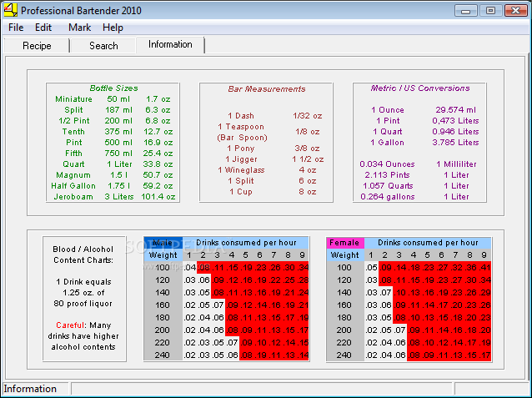The image size is (532, 398).
Task: Click the Miniature bottle size row label
Action: (73, 99)
